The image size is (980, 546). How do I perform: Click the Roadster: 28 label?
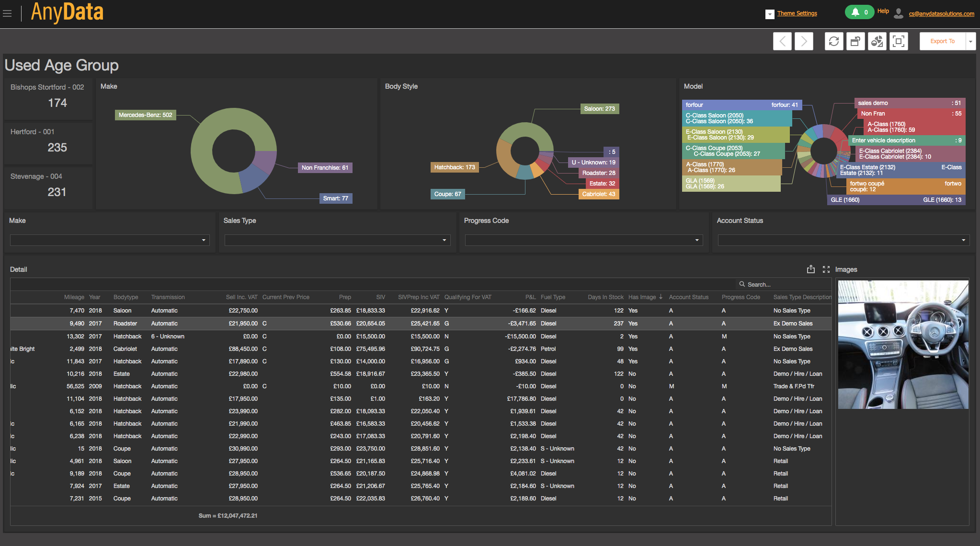[x=599, y=173]
